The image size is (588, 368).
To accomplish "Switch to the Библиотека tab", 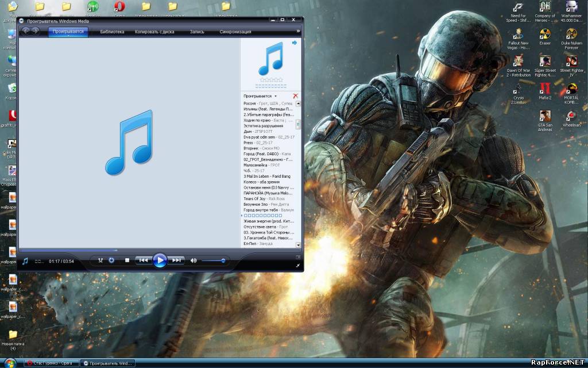I will (x=112, y=32).
